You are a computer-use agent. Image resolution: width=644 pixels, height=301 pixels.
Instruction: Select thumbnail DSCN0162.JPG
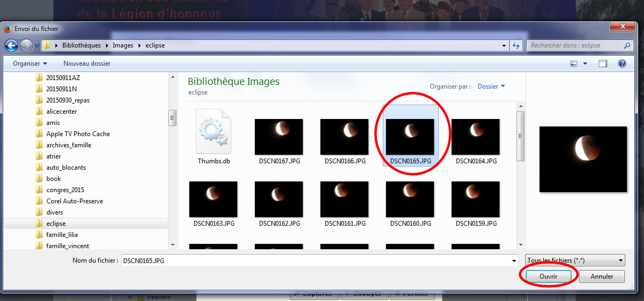(279, 199)
